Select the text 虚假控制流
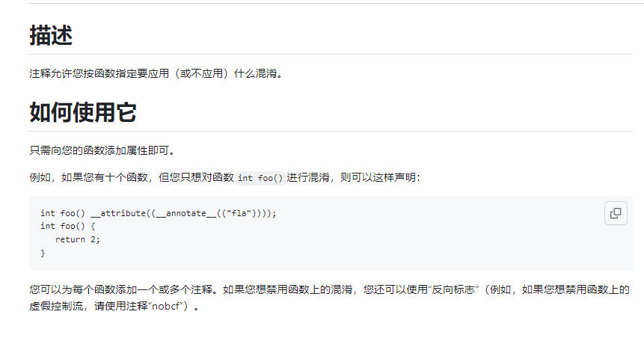The width and height of the screenshot is (644, 350). (56, 307)
